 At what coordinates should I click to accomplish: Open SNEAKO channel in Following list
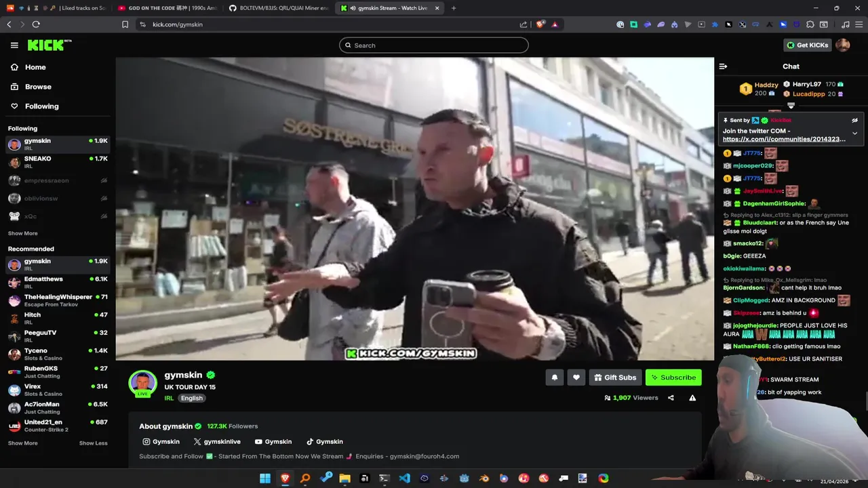(x=58, y=163)
